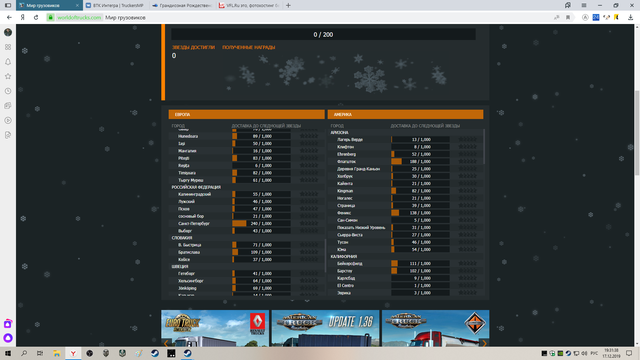Open the services grid icon in sidebar

8,47
